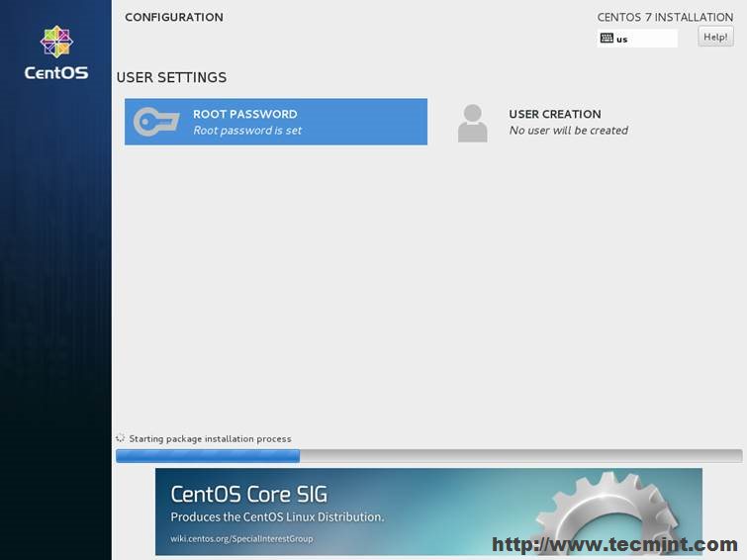This screenshot has height=560, width=747.
Task: Click 'No user will be created' text
Action: point(568,131)
